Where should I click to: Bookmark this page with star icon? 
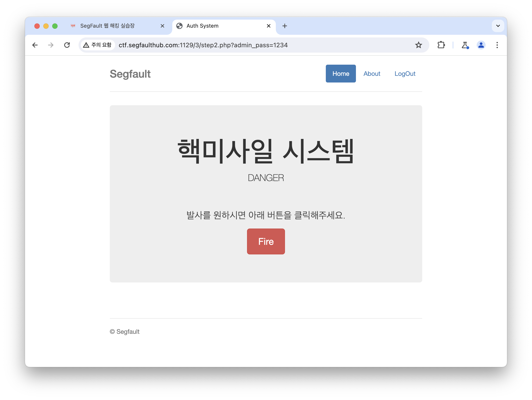coord(418,45)
